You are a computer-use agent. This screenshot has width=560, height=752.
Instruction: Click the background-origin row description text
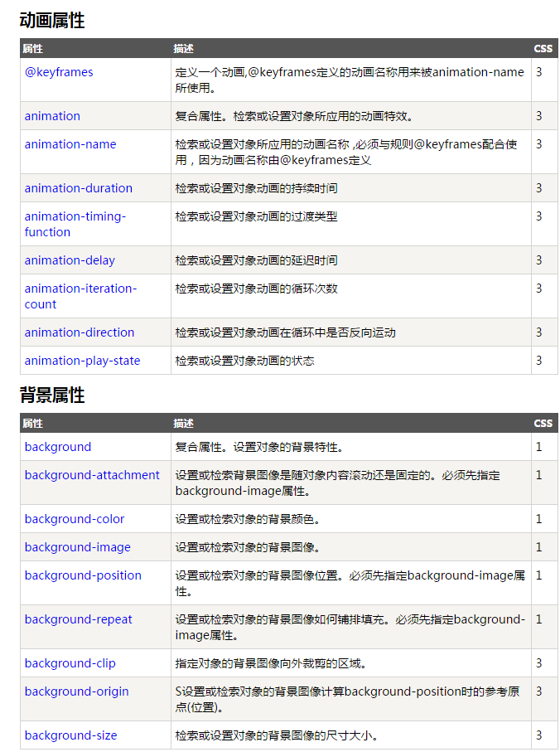[x=347, y=699]
